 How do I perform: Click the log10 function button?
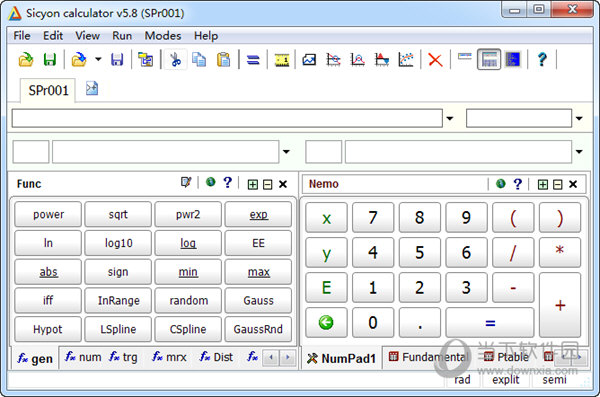118,243
